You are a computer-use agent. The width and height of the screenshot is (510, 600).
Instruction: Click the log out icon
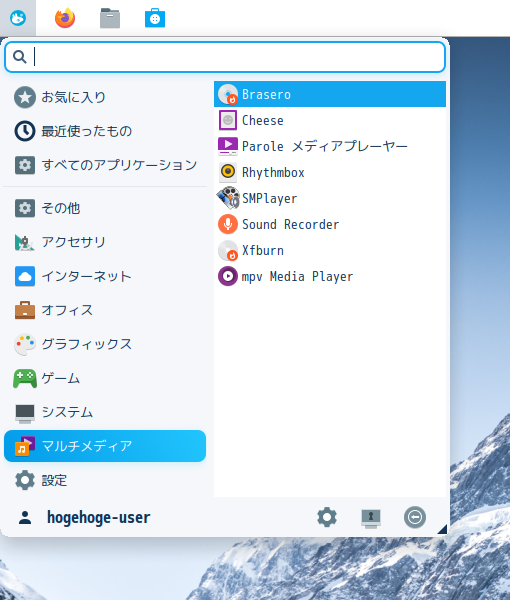pyautogui.click(x=415, y=518)
